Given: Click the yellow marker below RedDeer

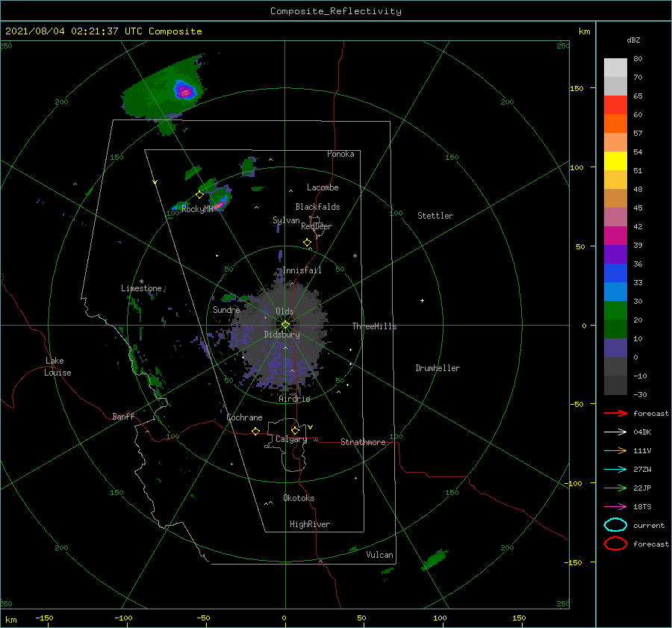Looking at the screenshot, I should pos(307,243).
